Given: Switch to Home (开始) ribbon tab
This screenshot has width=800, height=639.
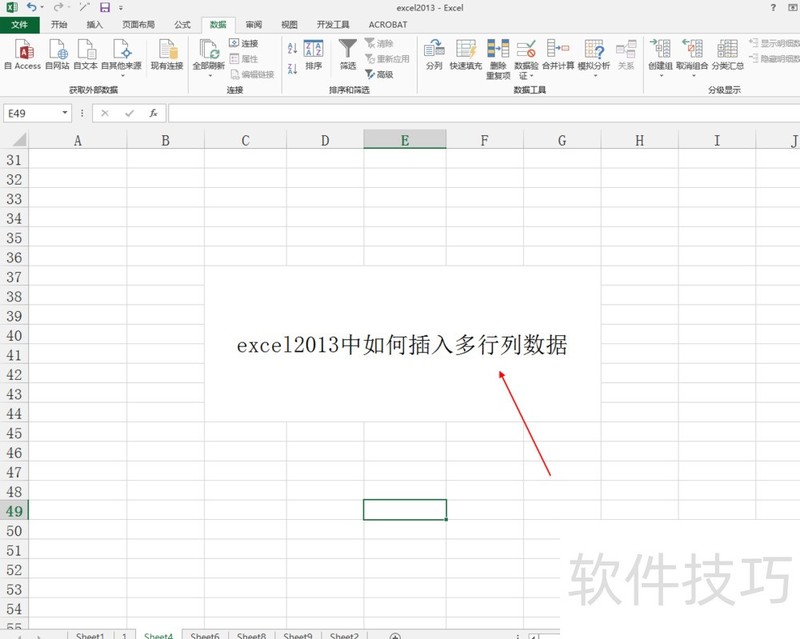Looking at the screenshot, I should (x=59, y=24).
